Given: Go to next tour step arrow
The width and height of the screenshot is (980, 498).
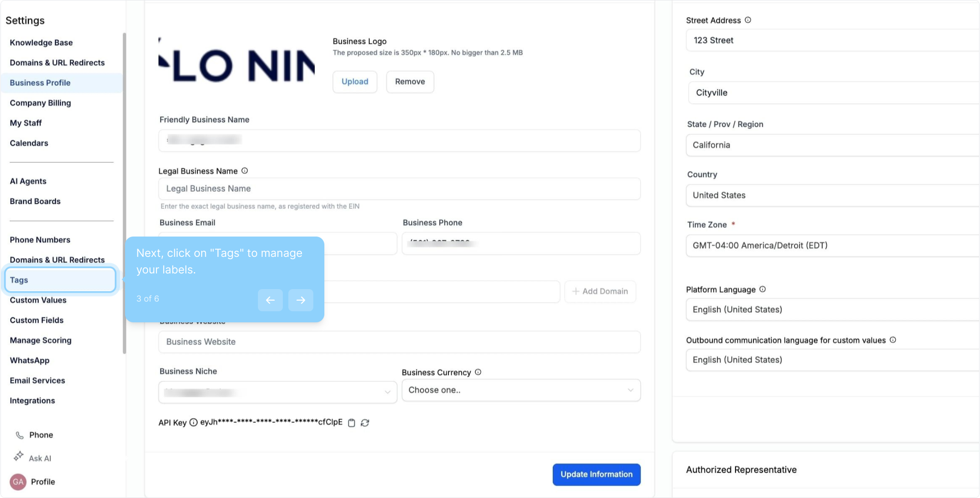Looking at the screenshot, I should (x=301, y=300).
